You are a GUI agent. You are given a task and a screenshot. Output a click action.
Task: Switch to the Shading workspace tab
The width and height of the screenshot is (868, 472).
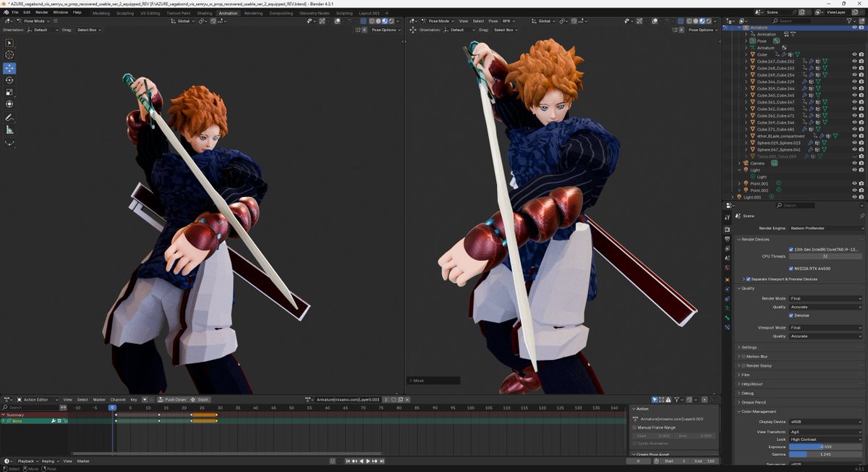click(205, 13)
